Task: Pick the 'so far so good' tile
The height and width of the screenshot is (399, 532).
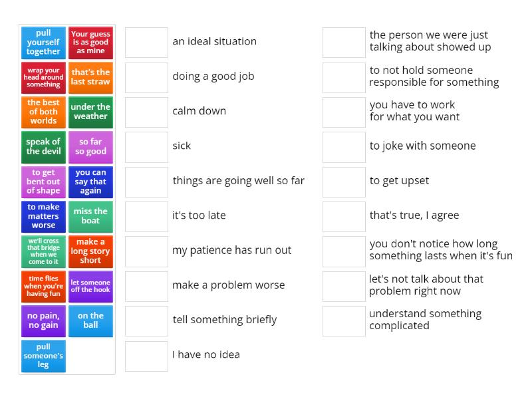Action: pos(91,147)
